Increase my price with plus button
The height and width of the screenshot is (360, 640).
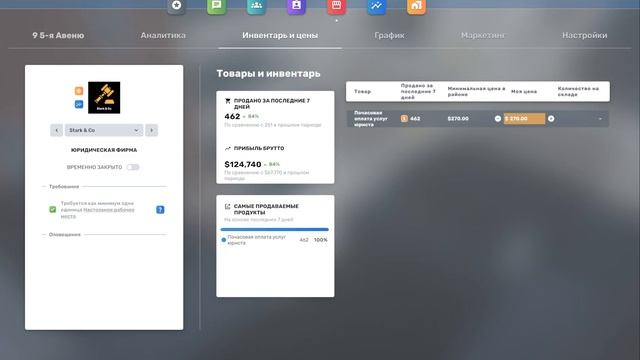pyautogui.click(x=551, y=119)
